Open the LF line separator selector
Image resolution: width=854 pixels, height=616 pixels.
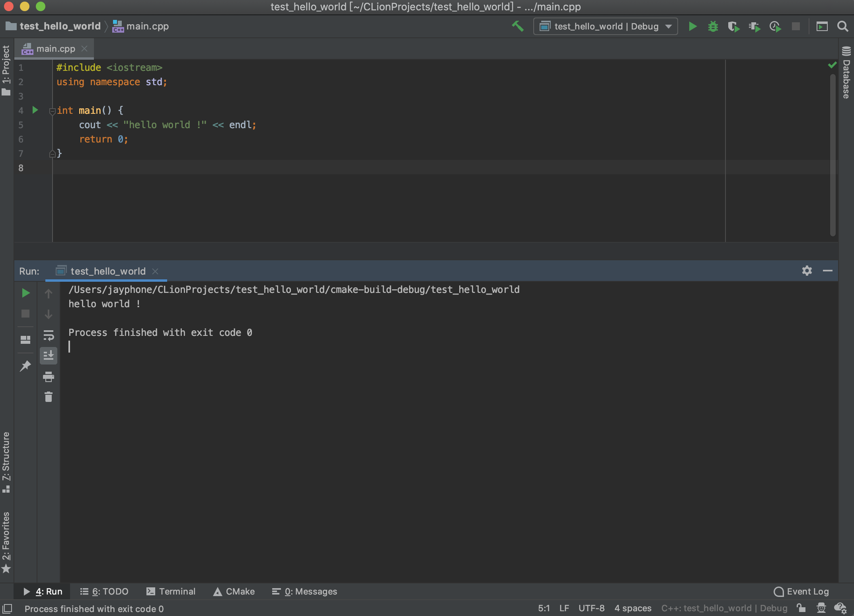click(564, 608)
